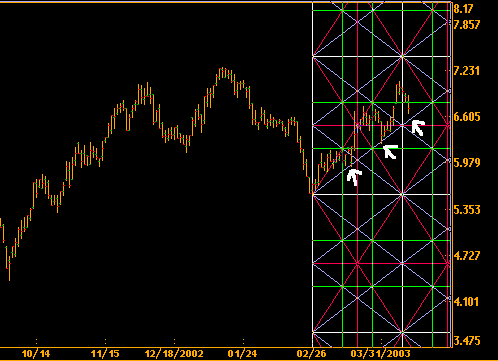Click the 3.475 price axis label
498x361 pixels.
click(467, 341)
